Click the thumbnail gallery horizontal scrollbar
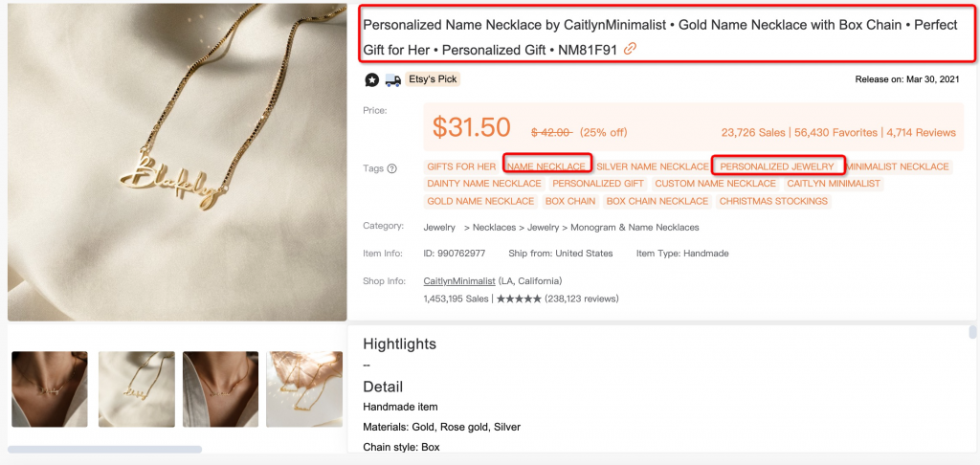 [105, 449]
